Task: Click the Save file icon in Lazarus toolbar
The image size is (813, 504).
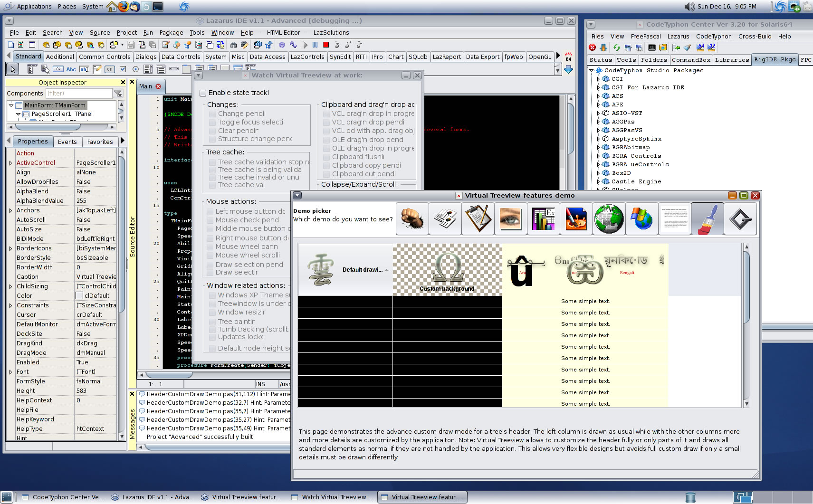Action: click(x=130, y=45)
